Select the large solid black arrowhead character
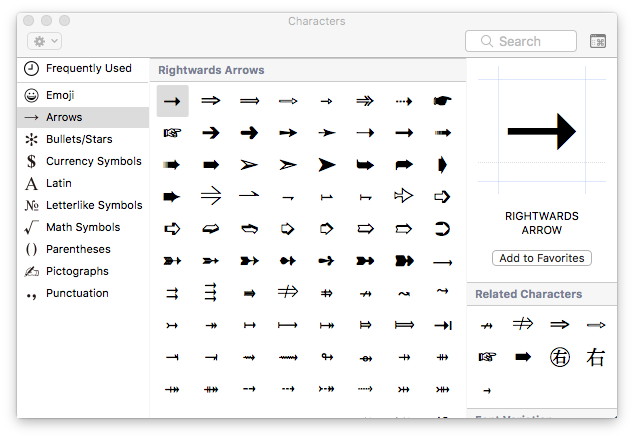 pos(327,165)
